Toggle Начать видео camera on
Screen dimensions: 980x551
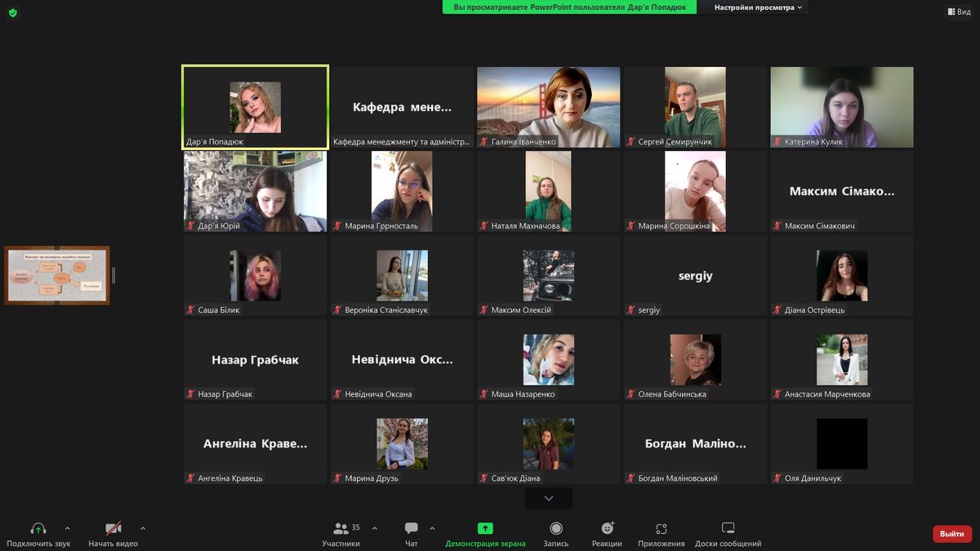[113, 534]
